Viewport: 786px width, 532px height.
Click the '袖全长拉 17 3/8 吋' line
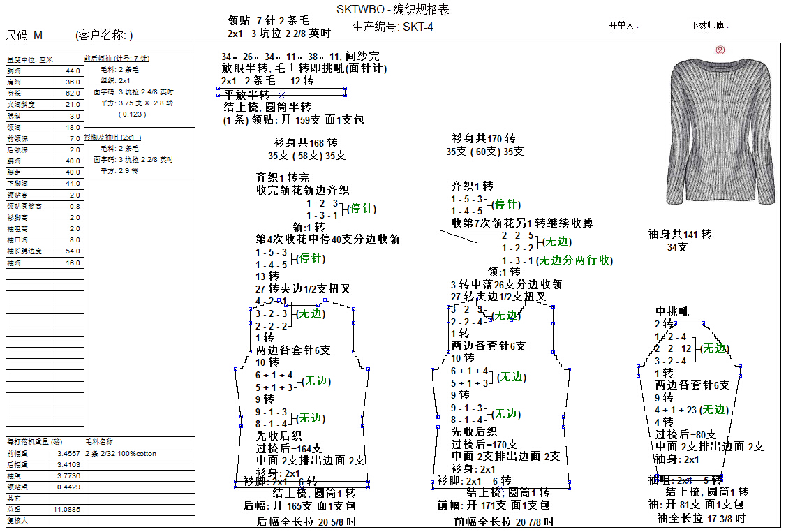pyautogui.click(x=702, y=518)
